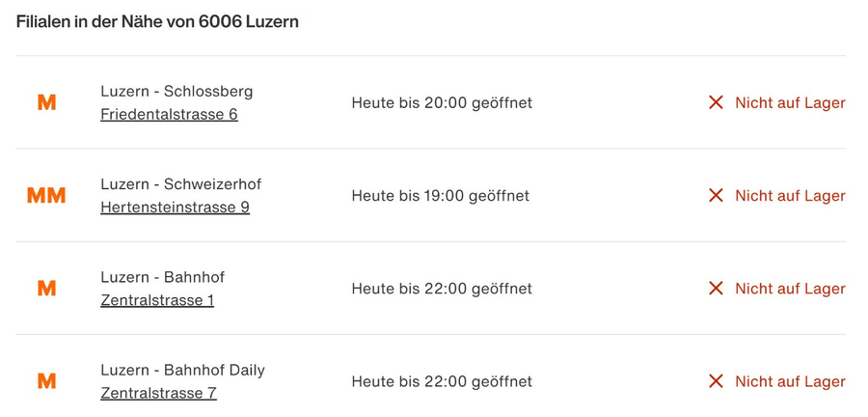Click the M logo for Bahnhof Daily
This screenshot has height=417, width=868.
(x=46, y=381)
